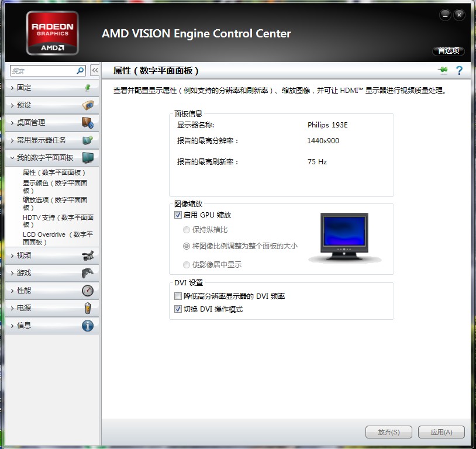Click the 视频 camcorder icon
The height and width of the screenshot is (449, 476).
click(x=88, y=255)
